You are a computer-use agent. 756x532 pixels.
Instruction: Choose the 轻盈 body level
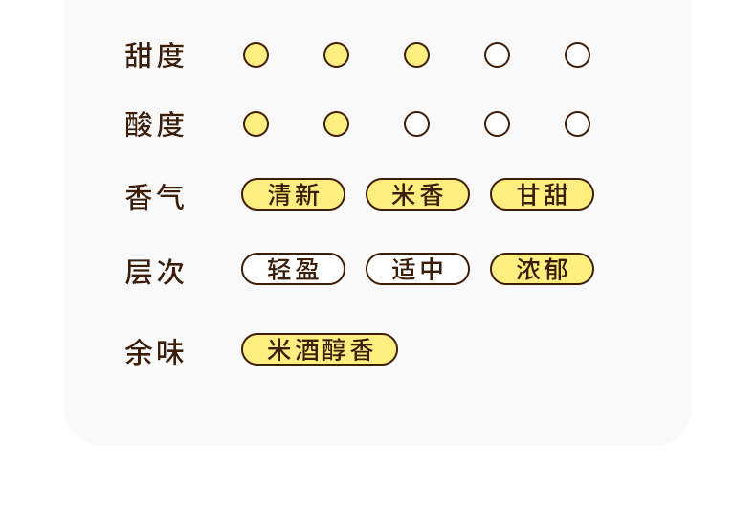pos(293,269)
